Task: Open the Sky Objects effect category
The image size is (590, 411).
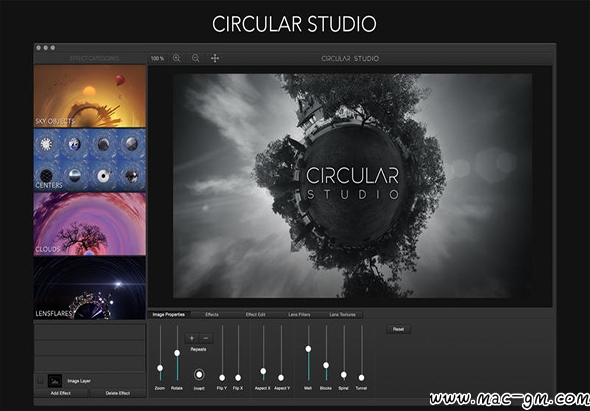Action: pos(90,96)
